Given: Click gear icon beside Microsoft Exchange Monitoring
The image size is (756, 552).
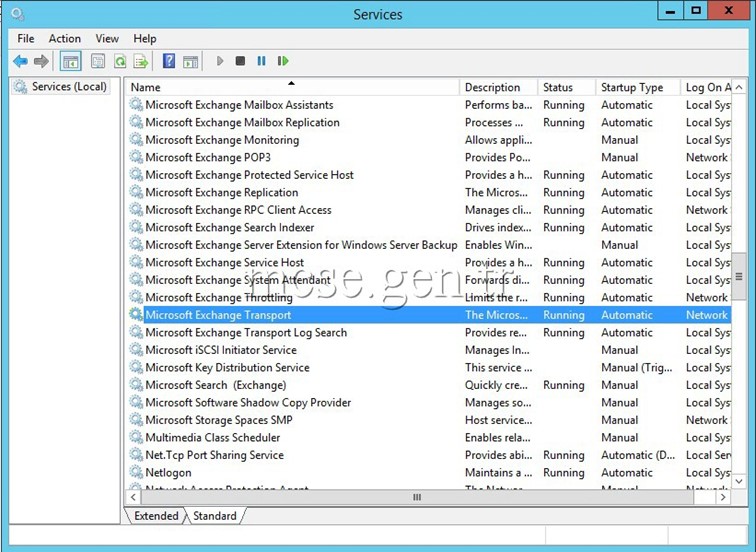Looking at the screenshot, I should point(136,140).
